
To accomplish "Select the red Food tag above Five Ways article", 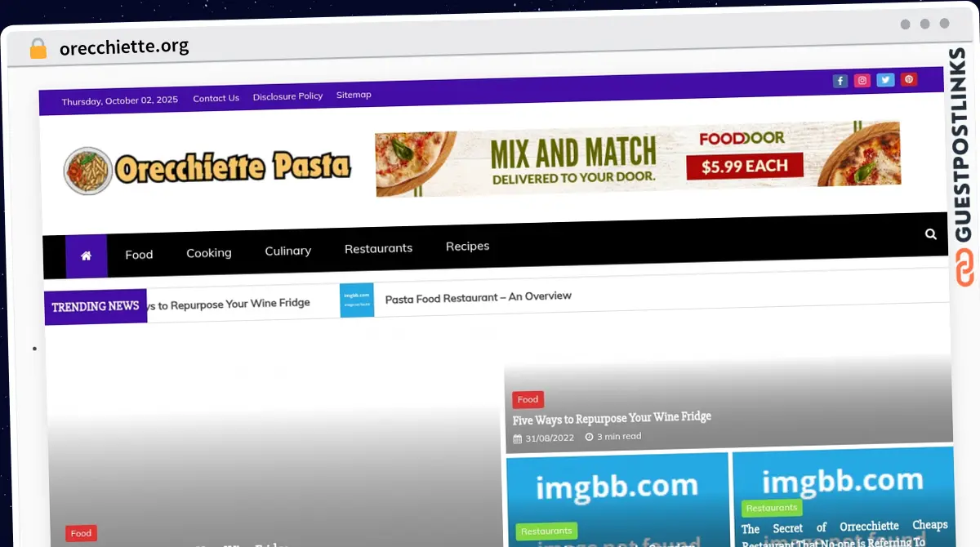I will coord(528,399).
